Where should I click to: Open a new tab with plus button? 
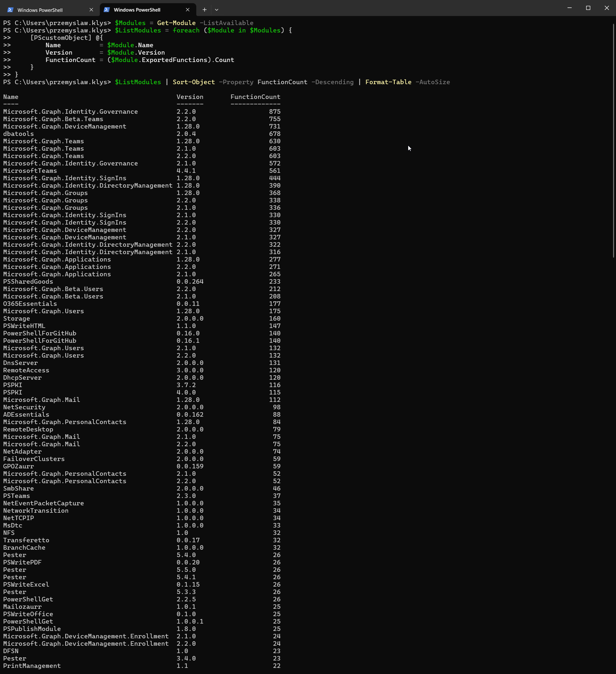pos(205,10)
